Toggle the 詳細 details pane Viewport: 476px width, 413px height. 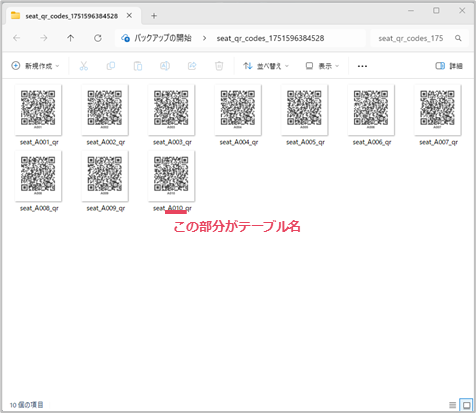[449, 66]
